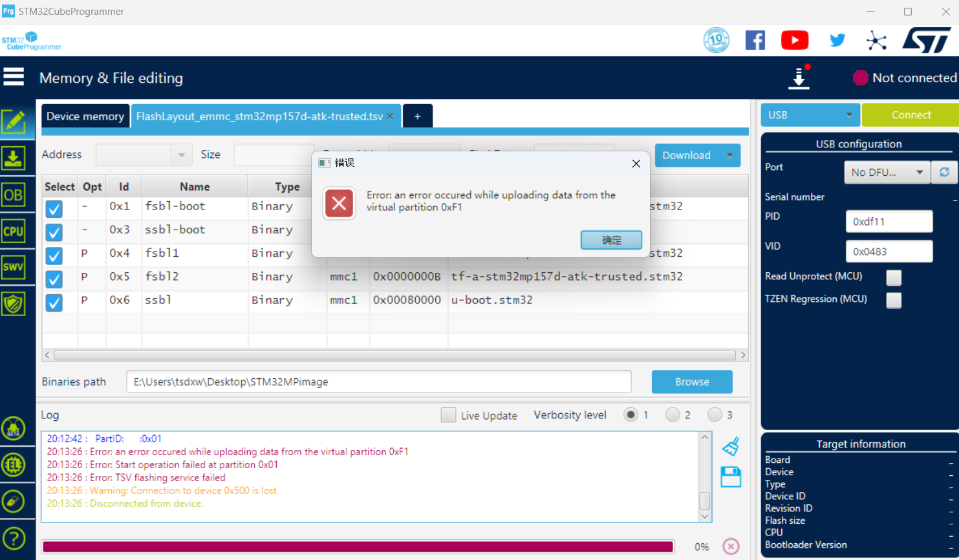959x560 pixels.
Task: Add a new tab with plus
Action: (418, 116)
